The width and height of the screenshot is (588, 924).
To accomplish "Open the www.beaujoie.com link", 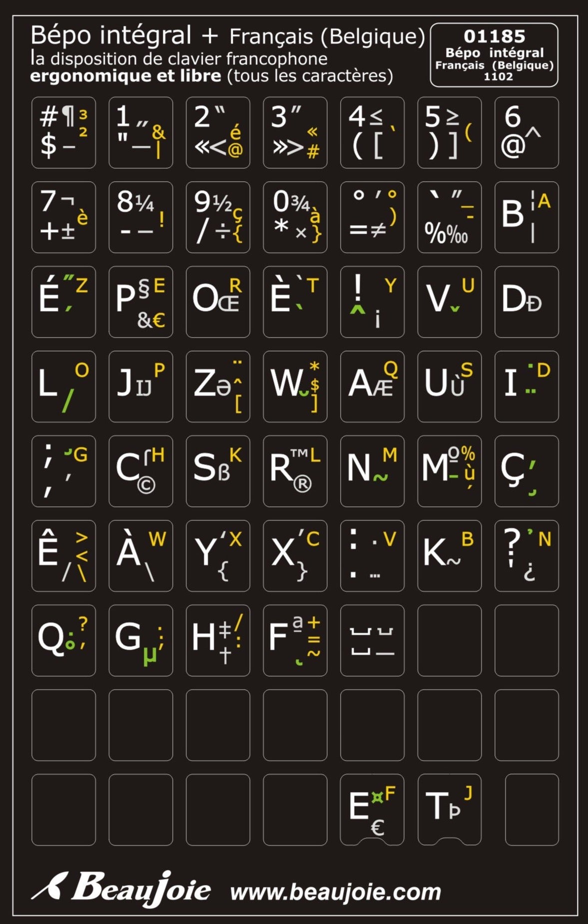I will coord(335,892).
